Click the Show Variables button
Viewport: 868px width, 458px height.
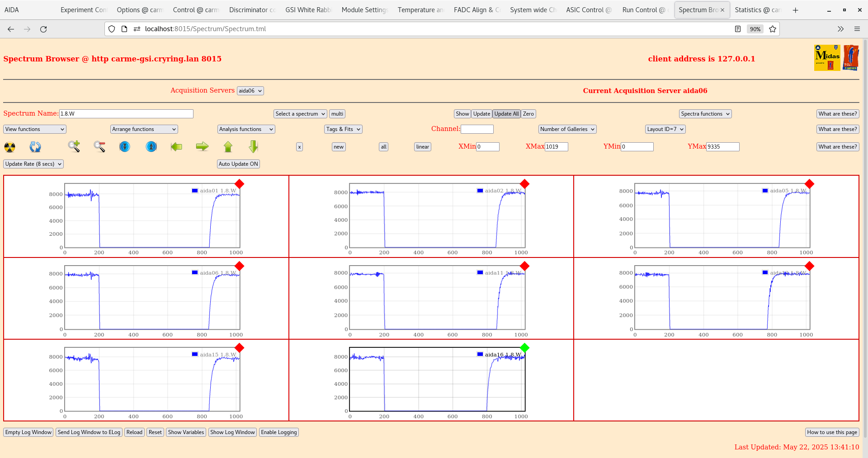tap(186, 432)
